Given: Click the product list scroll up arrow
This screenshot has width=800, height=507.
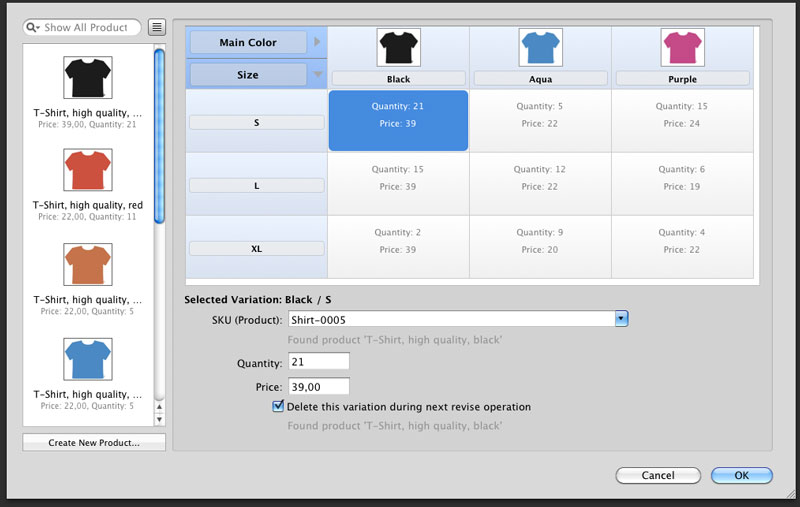Looking at the screenshot, I should [x=159, y=407].
